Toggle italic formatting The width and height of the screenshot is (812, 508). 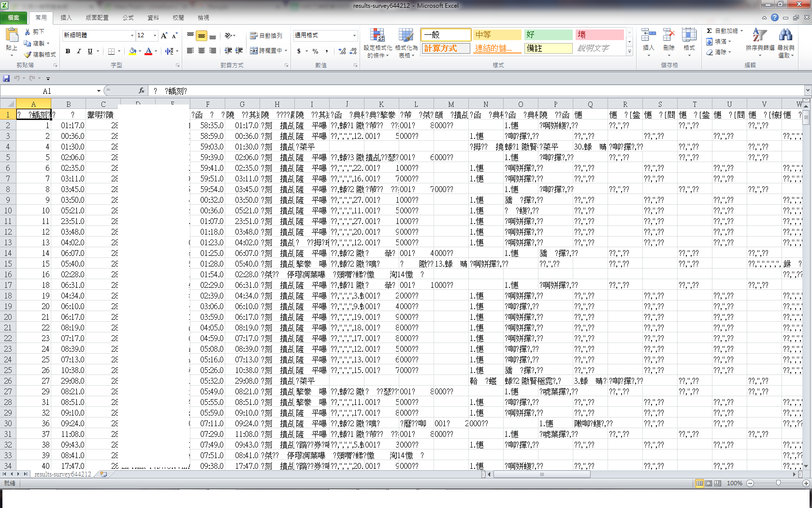tap(79, 51)
